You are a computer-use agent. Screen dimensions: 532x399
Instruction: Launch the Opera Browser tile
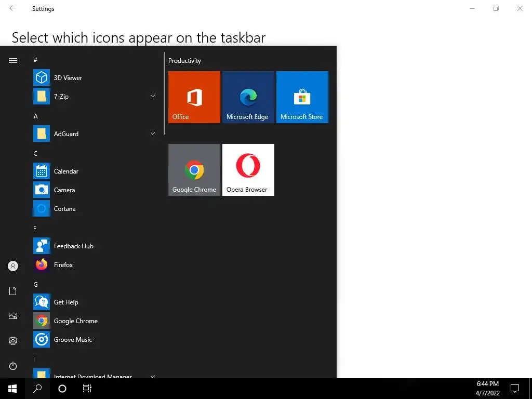point(248,170)
